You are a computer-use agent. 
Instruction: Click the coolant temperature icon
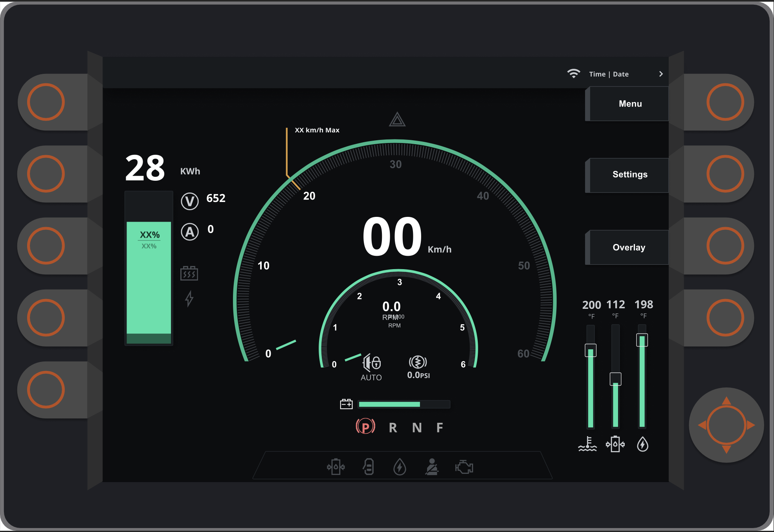coord(587,444)
